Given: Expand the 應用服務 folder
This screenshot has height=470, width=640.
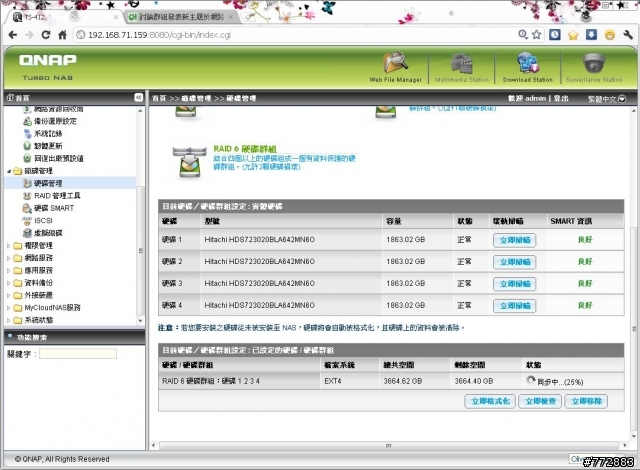Looking at the screenshot, I should pos(9,270).
